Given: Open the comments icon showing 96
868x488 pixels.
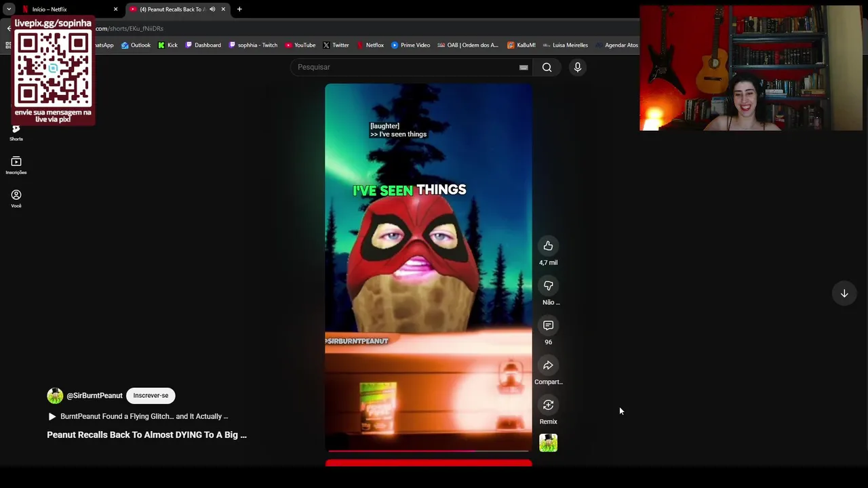Looking at the screenshot, I should 548,325.
